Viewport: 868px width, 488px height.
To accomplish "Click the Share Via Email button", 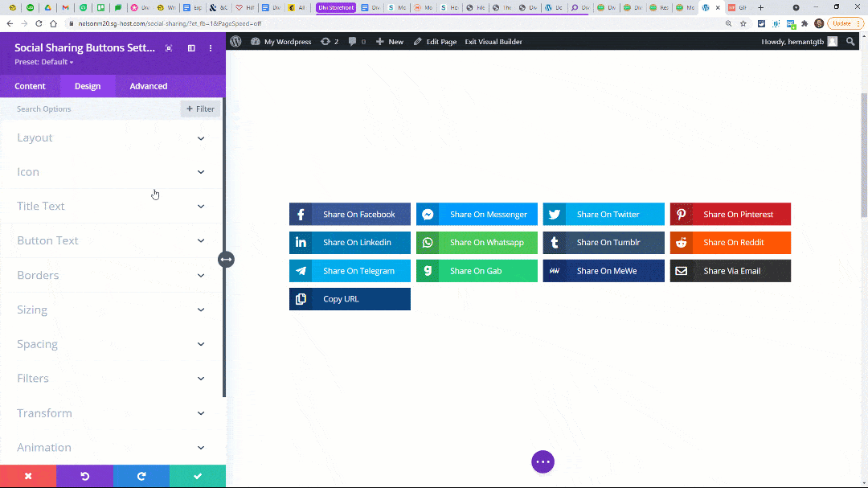I will (730, 271).
